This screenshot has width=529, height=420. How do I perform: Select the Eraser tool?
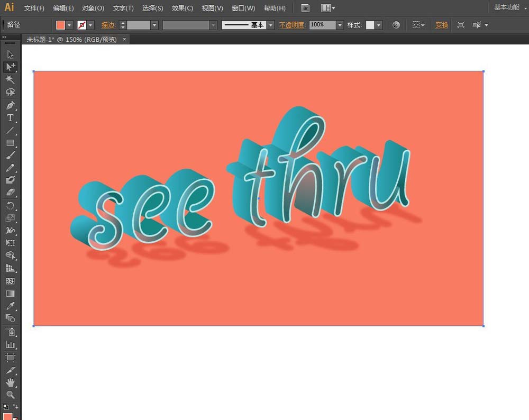(10, 193)
